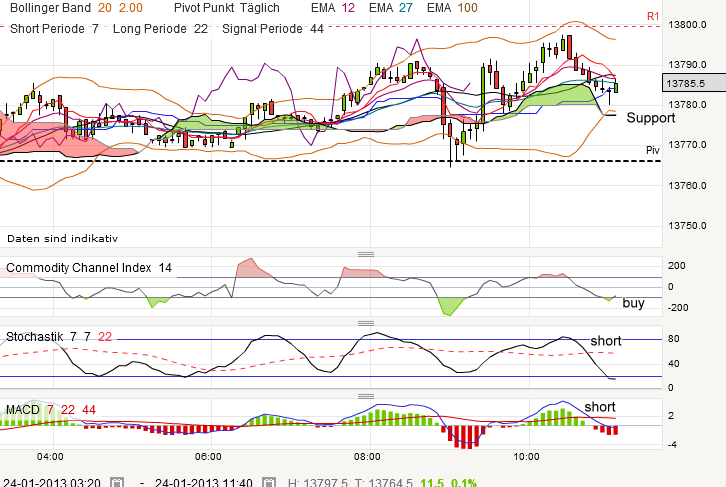The height and width of the screenshot is (487, 726).
Task: Grab the divider handle above the MACD panel
Action: click(366, 396)
